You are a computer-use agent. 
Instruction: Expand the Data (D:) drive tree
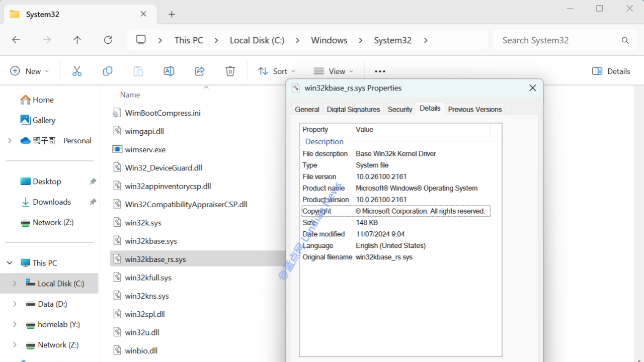click(15, 304)
